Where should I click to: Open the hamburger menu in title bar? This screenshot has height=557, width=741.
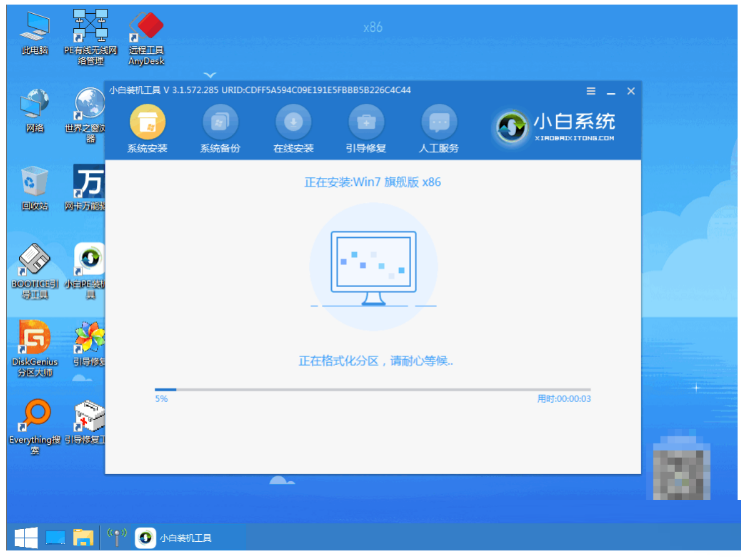pyautogui.click(x=591, y=91)
